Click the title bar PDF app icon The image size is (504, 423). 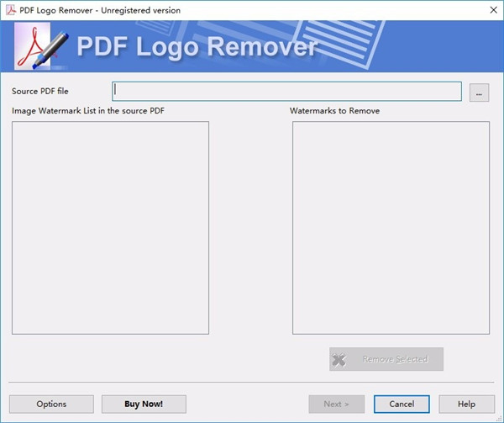click(x=11, y=10)
